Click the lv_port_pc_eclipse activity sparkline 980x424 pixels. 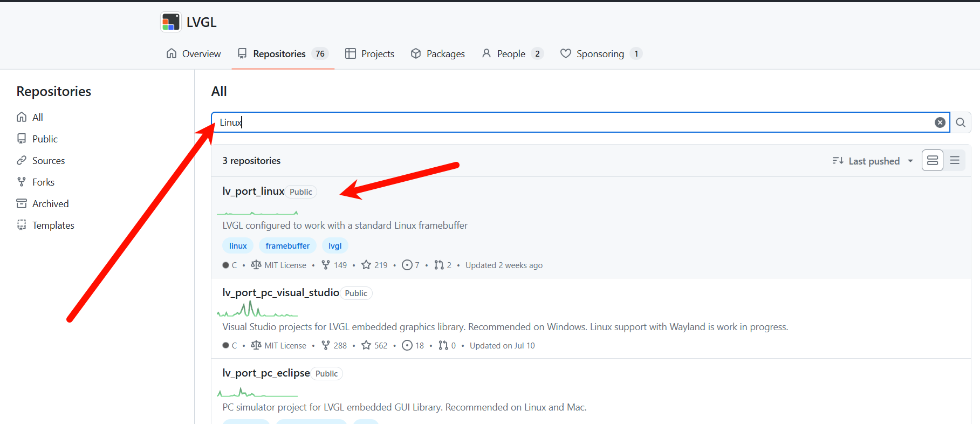click(x=257, y=392)
